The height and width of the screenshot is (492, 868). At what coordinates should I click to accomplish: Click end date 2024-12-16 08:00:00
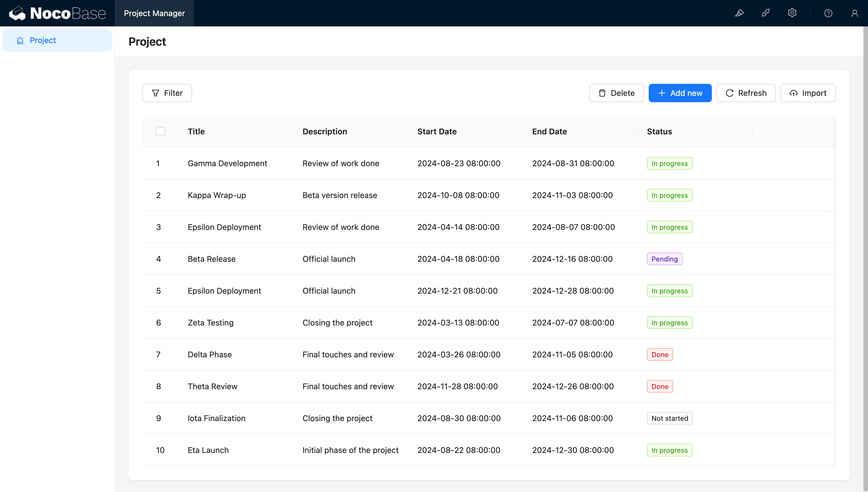(572, 259)
